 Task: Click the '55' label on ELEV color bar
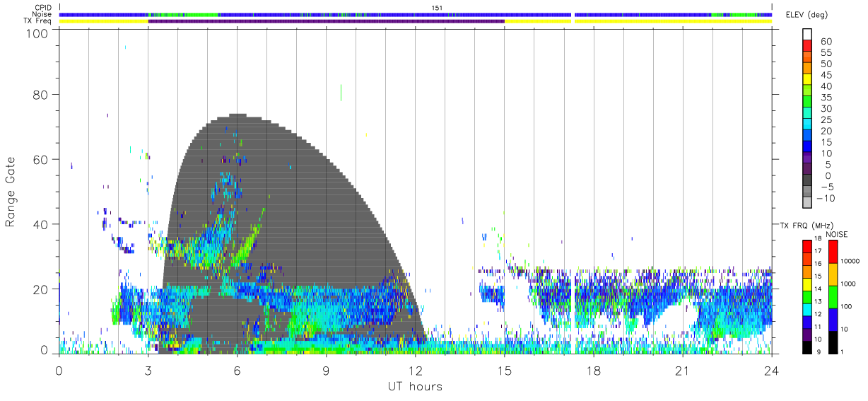826,53
